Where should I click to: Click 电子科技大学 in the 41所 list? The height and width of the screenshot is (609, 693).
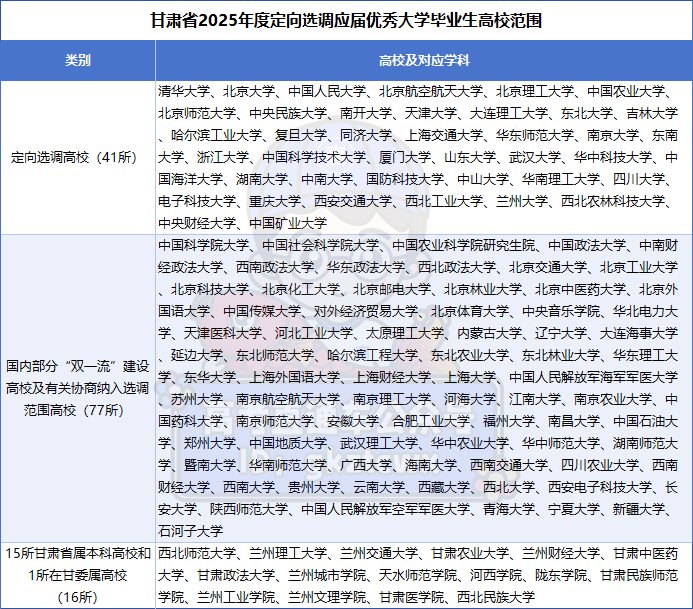point(197,202)
